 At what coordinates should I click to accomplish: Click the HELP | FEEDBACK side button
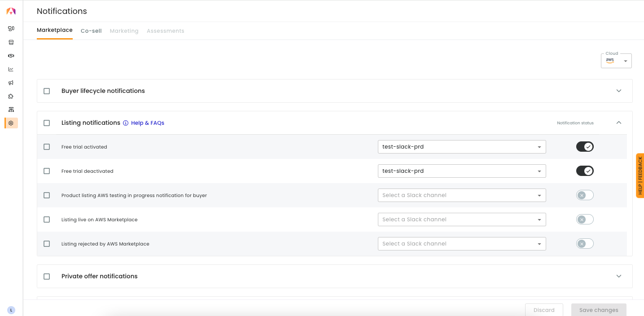coord(640,176)
